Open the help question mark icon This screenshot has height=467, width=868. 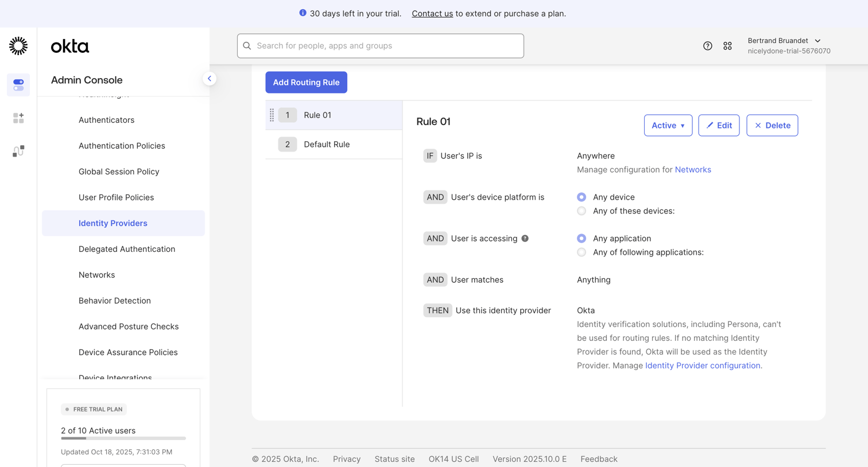click(708, 46)
